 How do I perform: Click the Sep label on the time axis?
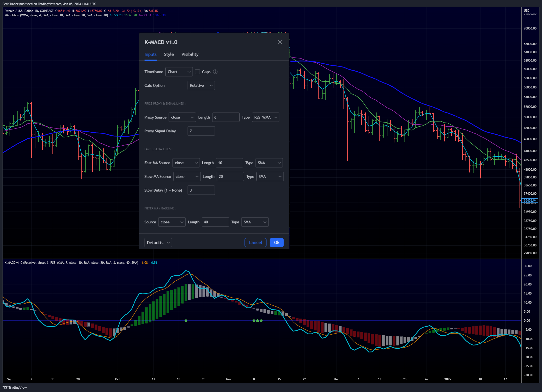pyautogui.click(x=10, y=379)
